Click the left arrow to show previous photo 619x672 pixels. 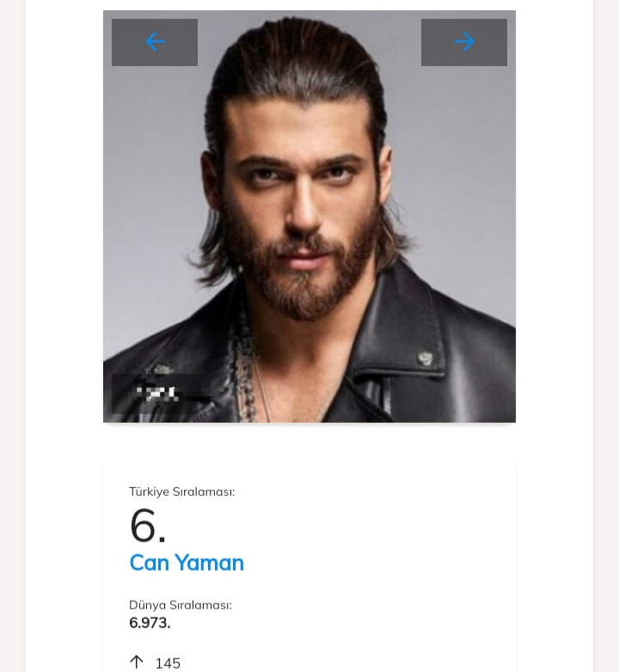tap(155, 42)
